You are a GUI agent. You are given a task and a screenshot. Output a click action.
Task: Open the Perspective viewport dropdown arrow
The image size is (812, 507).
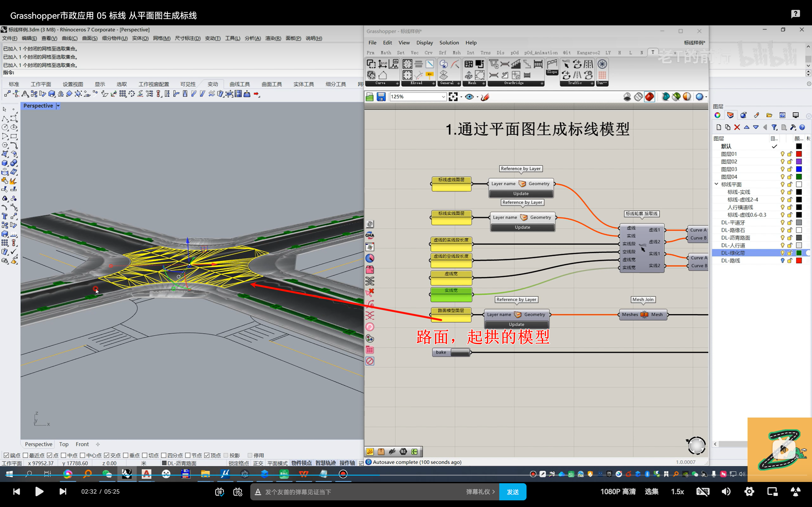coord(58,106)
